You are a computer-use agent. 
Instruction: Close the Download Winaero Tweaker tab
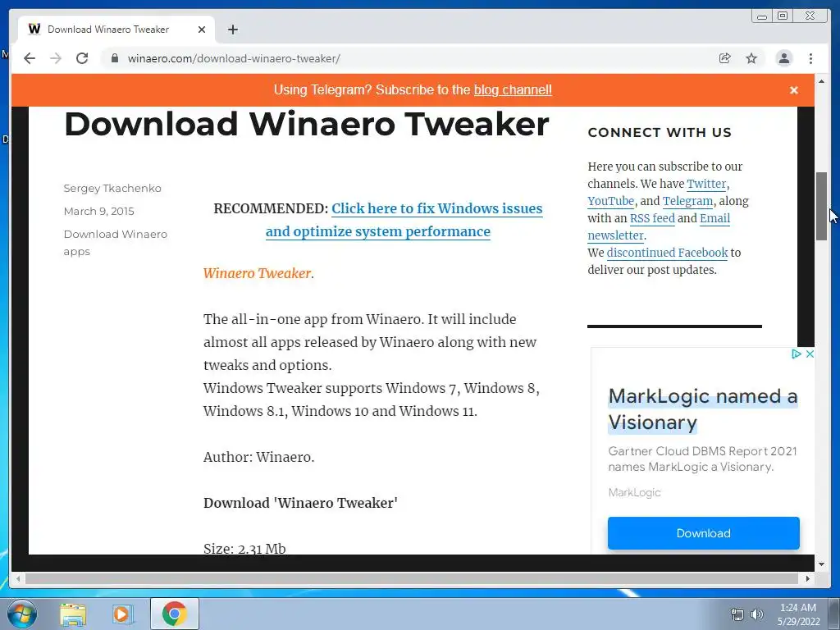(x=202, y=30)
